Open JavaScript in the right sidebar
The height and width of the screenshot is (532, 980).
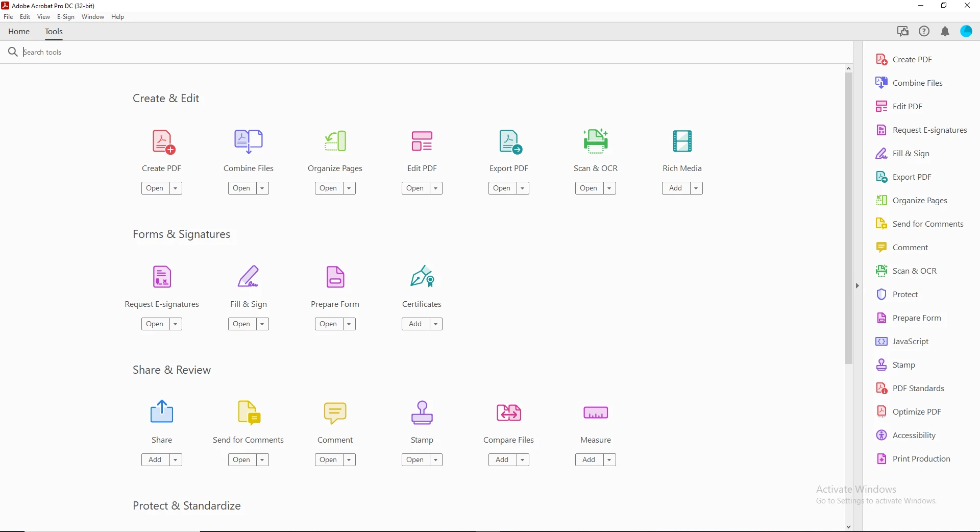pyautogui.click(x=902, y=342)
